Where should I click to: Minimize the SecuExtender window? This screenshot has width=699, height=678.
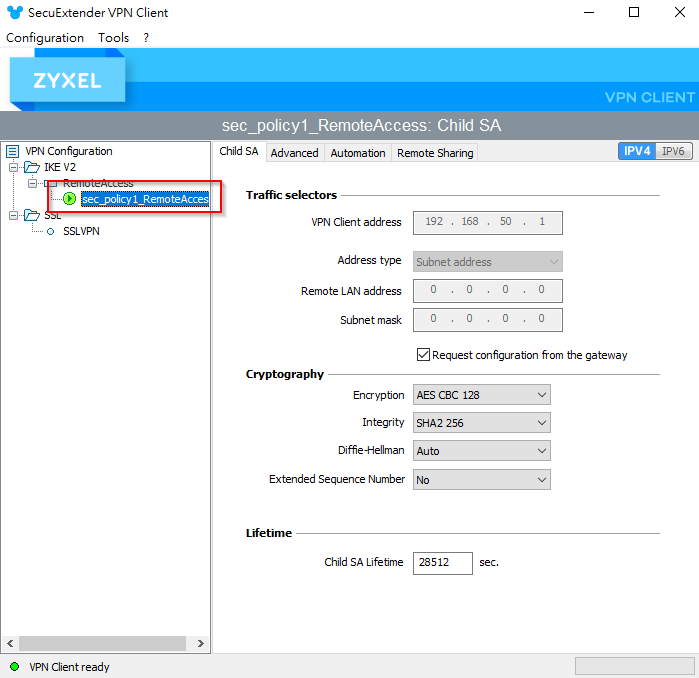pyautogui.click(x=589, y=12)
